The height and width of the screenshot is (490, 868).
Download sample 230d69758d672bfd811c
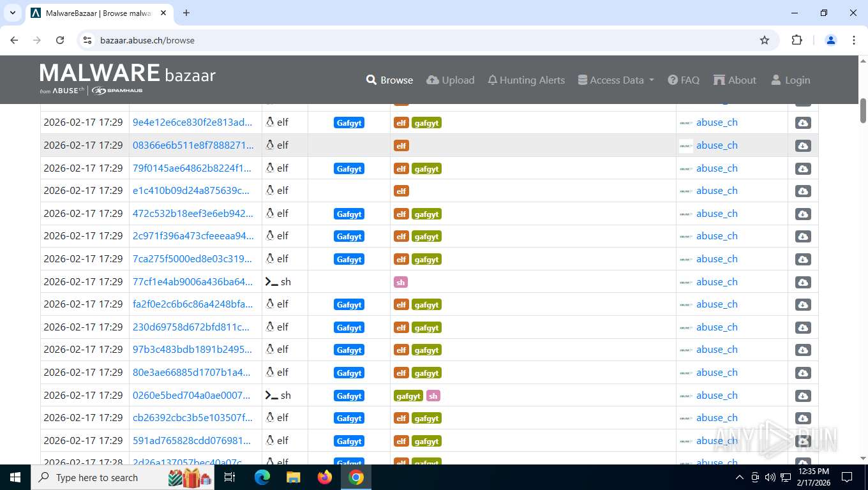tap(803, 328)
